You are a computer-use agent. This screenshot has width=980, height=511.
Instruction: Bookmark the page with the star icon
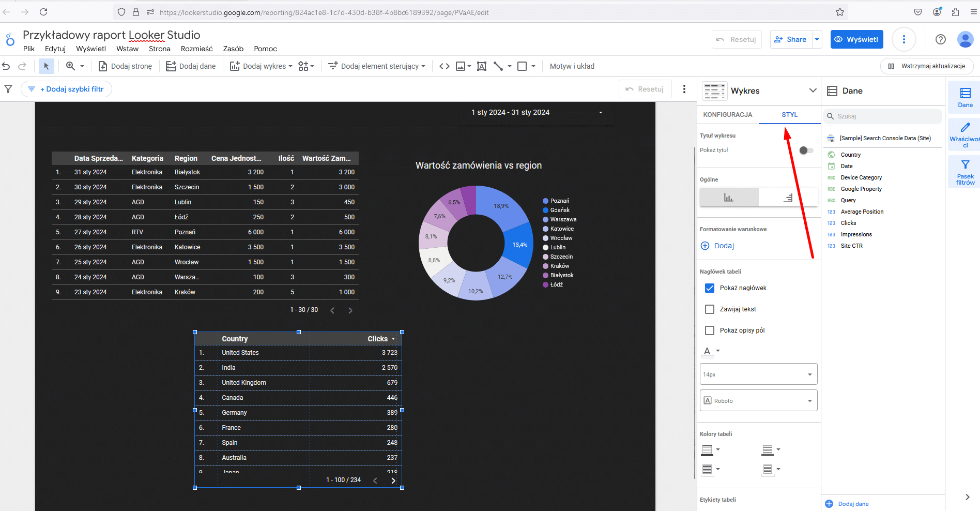pyautogui.click(x=840, y=12)
